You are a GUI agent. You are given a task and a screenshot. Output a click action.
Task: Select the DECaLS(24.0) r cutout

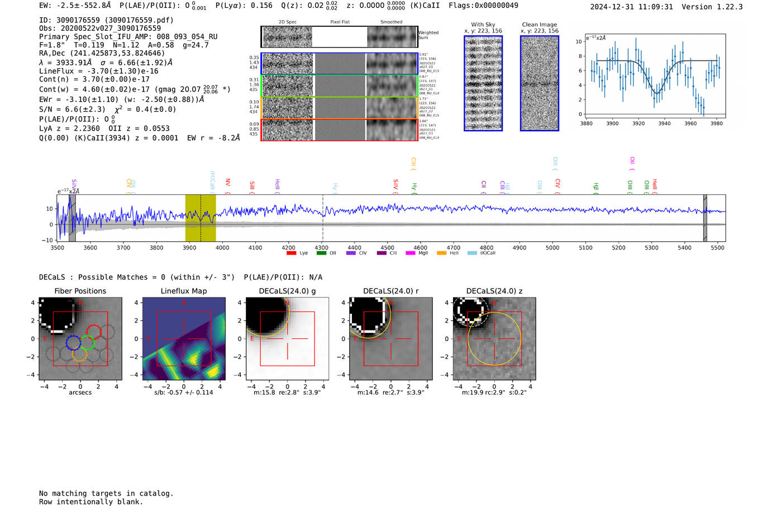coord(391,339)
